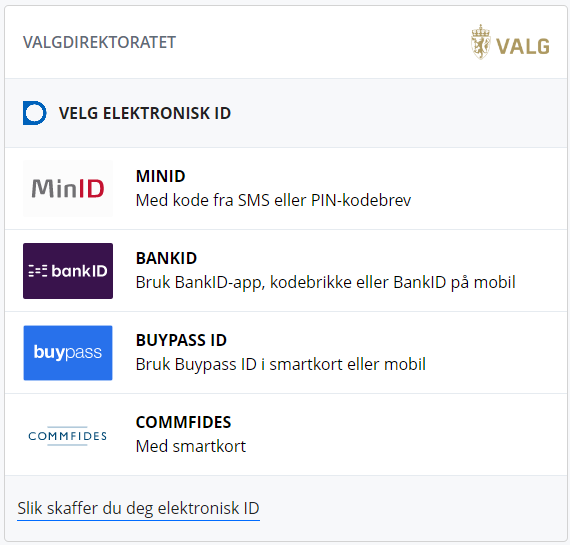This screenshot has height=545, width=570.
Task: Click 'Med kode fra SMS eller PIN-kodebrev' text
Action: coord(273,200)
